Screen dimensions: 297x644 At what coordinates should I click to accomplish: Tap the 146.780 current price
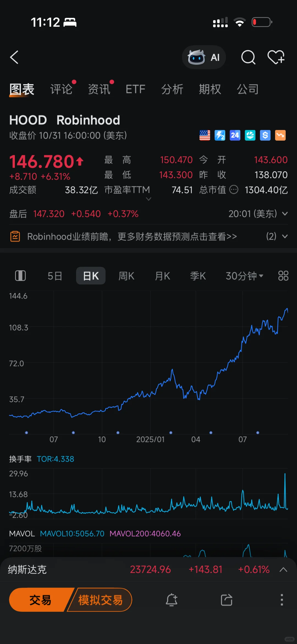[x=42, y=161]
